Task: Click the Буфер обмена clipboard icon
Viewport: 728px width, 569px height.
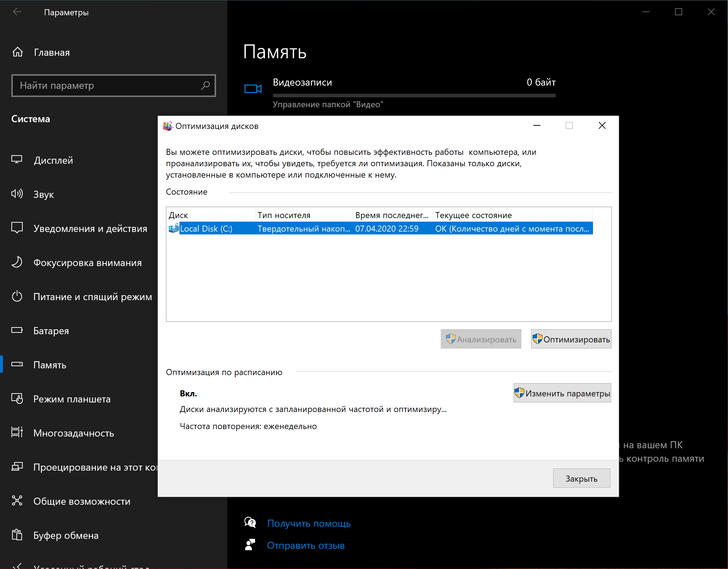Action: [x=17, y=535]
